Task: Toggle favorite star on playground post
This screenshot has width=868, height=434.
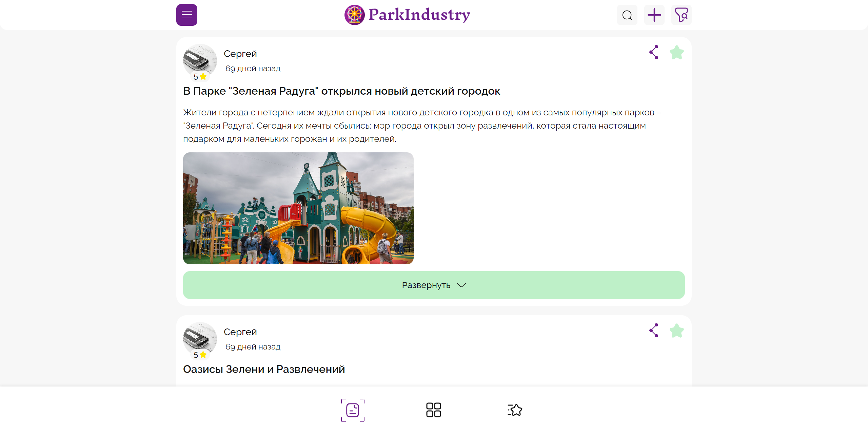Action: [676, 53]
